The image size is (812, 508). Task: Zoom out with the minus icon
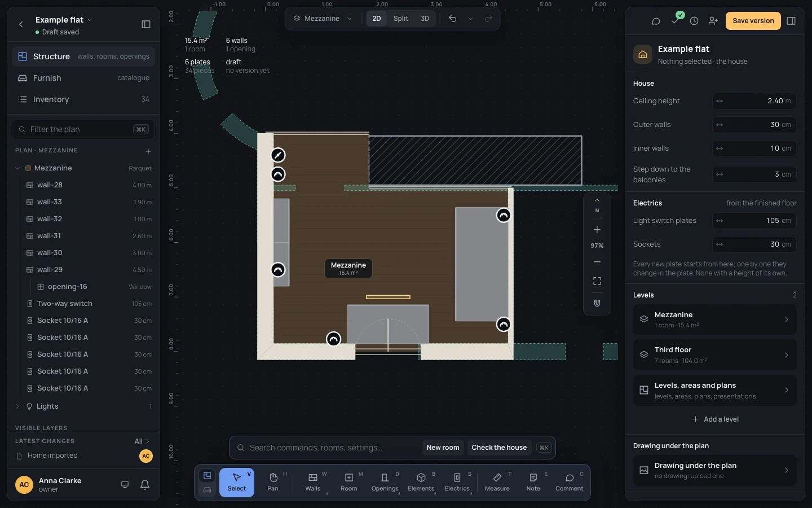[597, 262]
